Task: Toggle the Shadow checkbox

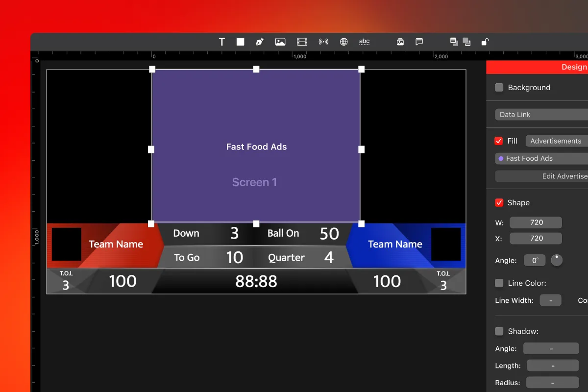Action: tap(499, 332)
